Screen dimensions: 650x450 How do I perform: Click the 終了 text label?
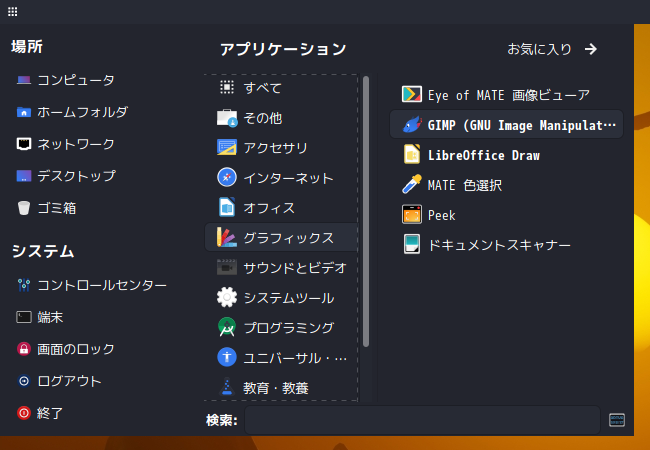(50, 413)
